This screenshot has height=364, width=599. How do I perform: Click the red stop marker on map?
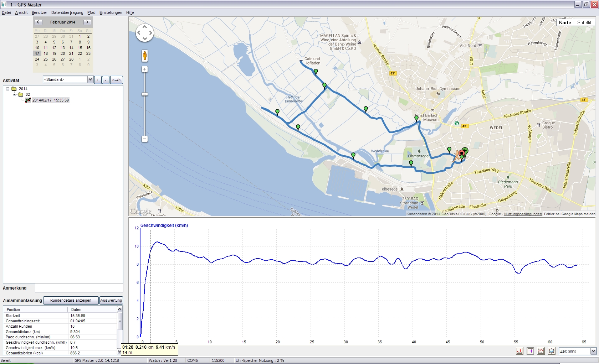[462, 153]
